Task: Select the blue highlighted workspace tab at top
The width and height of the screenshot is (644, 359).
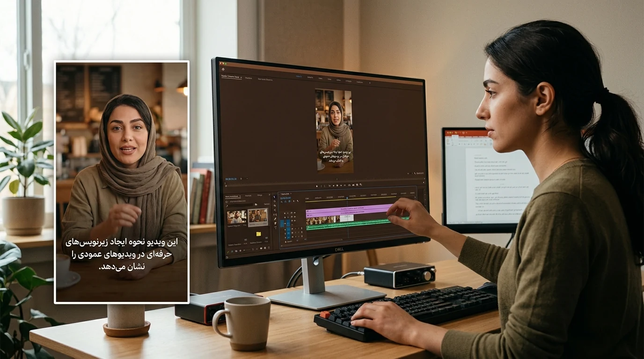Action: pyautogui.click(x=299, y=76)
